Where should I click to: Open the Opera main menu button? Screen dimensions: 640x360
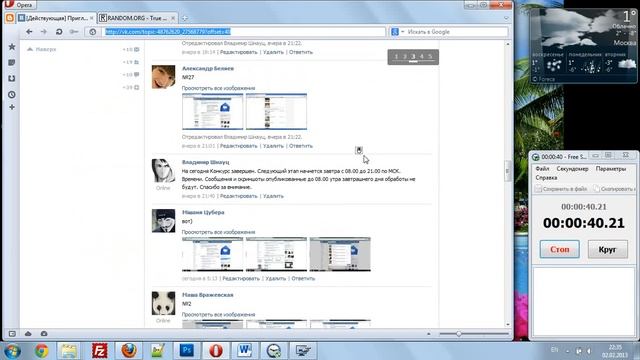(20, 4)
